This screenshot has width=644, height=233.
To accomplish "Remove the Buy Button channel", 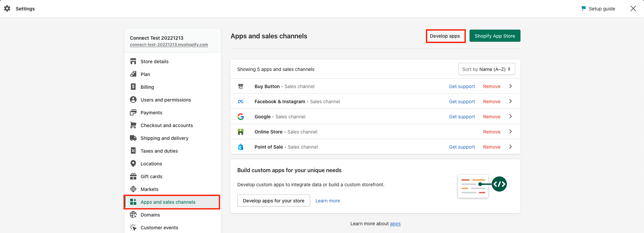I will click(492, 86).
